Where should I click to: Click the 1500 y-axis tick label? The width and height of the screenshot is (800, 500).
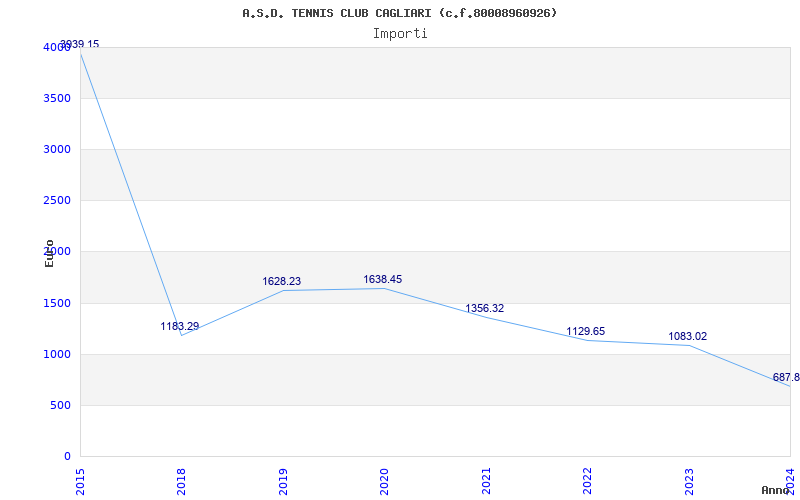click(x=57, y=303)
